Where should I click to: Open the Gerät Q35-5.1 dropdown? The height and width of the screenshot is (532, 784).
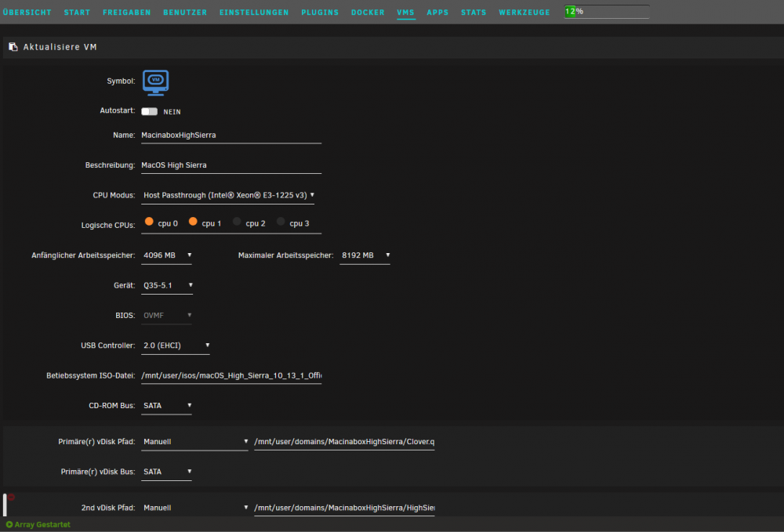point(167,285)
